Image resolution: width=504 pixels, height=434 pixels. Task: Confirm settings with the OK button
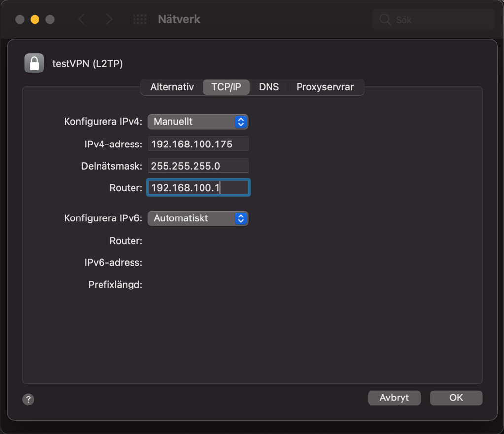[x=455, y=398]
